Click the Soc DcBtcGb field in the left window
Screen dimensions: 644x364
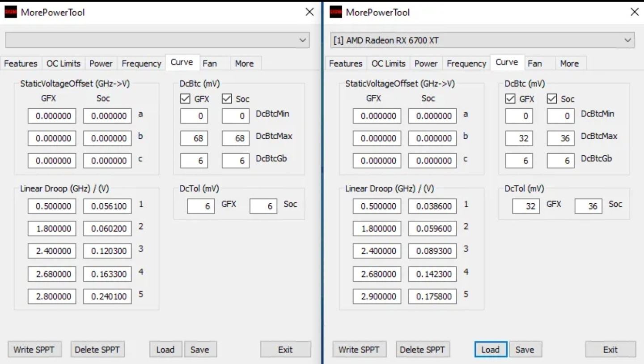[236, 161]
